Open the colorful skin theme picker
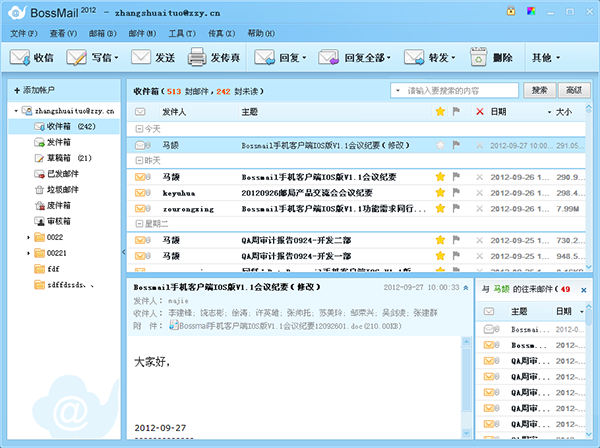 click(531, 11)
